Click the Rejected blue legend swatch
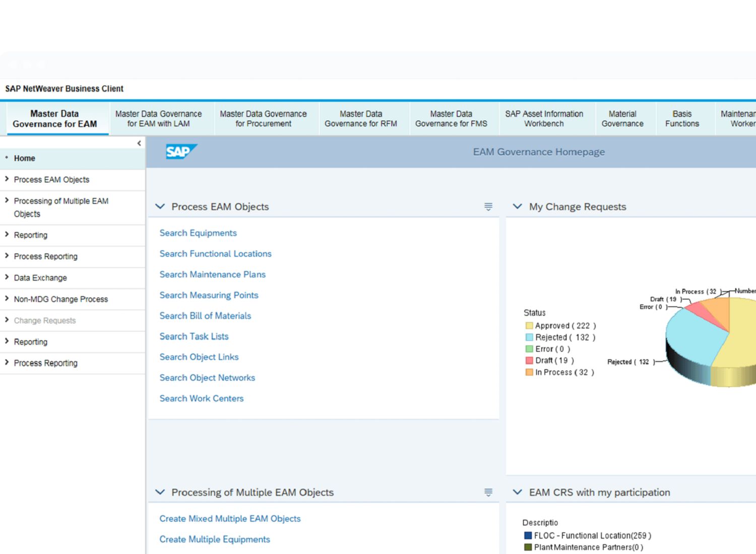The width and height of the screenshot is (756, 554). 529,337
